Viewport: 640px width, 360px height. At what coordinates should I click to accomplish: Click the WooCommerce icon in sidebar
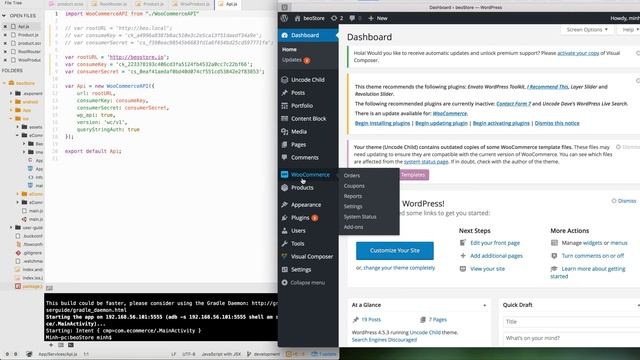pyautogui.click(x=284, y=175)
